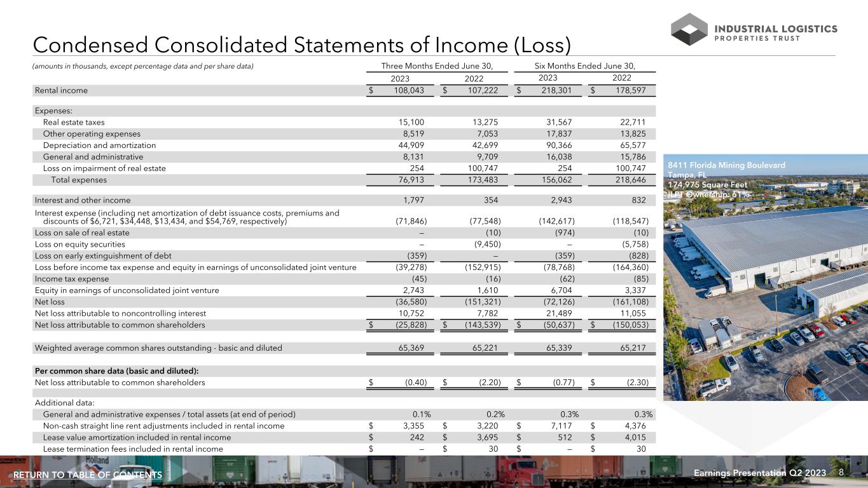
Task: Select the "Depreciation and amortization" row label
Action: pos(99,146)
